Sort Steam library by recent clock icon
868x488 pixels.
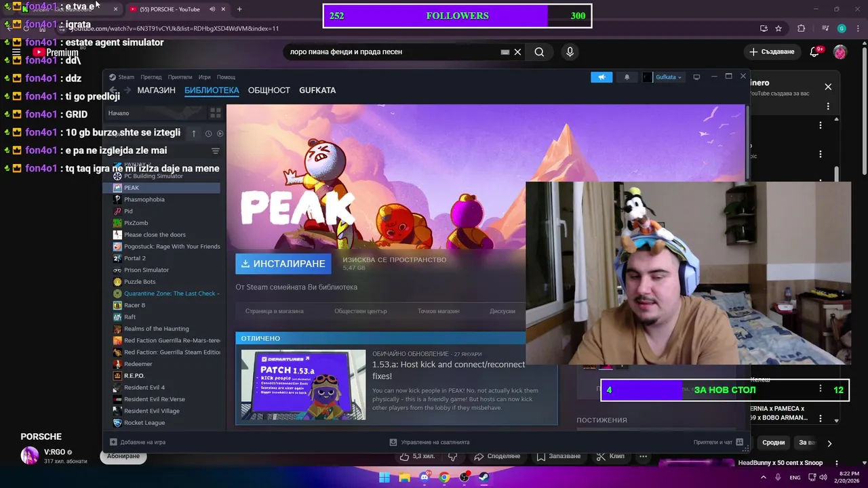[x=208, y=134]
